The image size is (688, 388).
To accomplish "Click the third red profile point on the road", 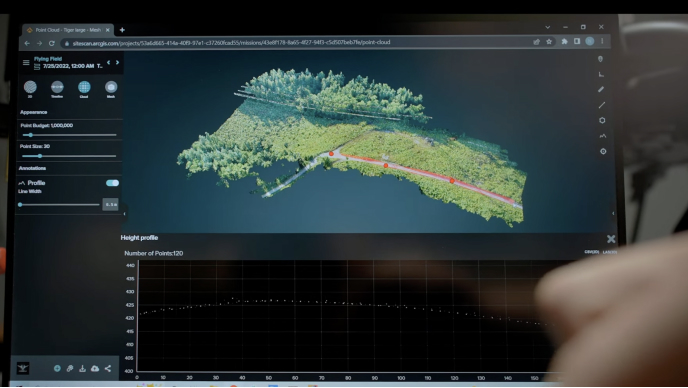I will coord(452,180).
